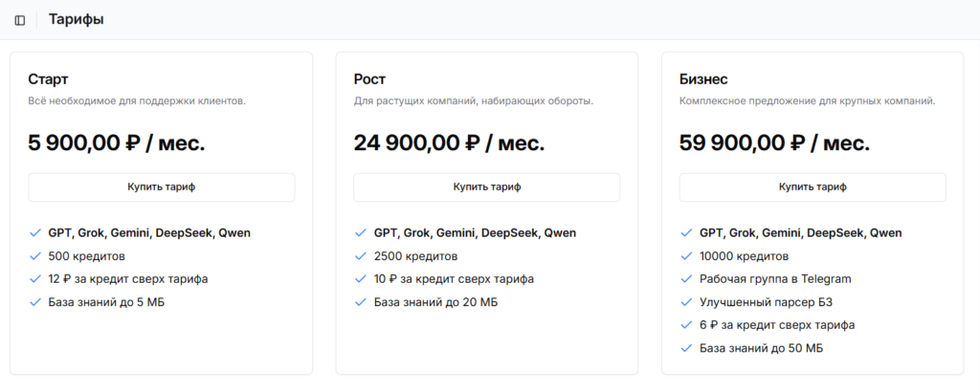Click the Старт plan heading
This screenshot has height=392, width=980.
(x=48, y=79)
